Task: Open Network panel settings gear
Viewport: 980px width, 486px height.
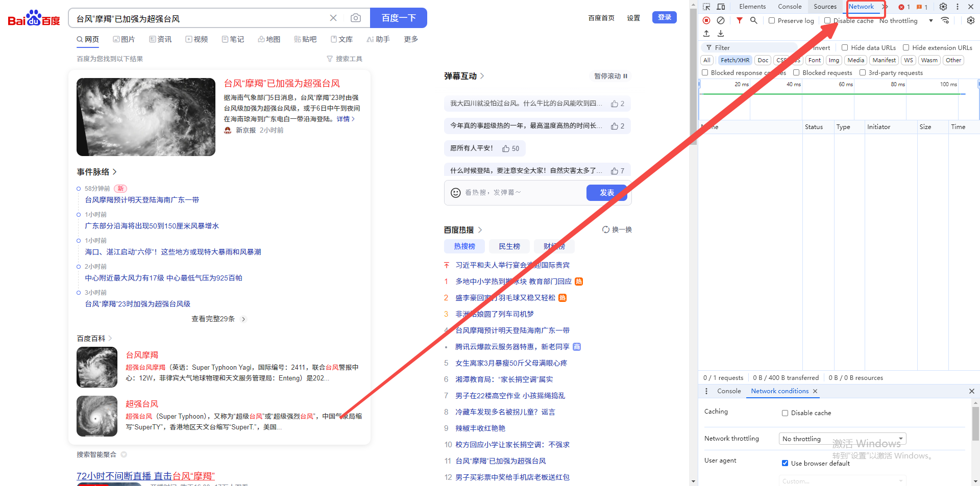Action: (971, 20)
